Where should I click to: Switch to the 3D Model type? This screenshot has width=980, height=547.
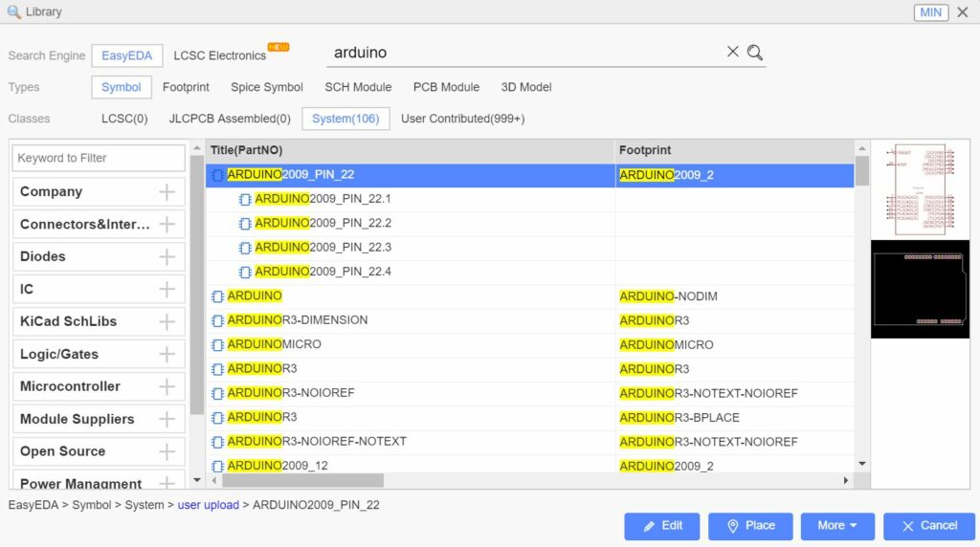click(525, 87)
